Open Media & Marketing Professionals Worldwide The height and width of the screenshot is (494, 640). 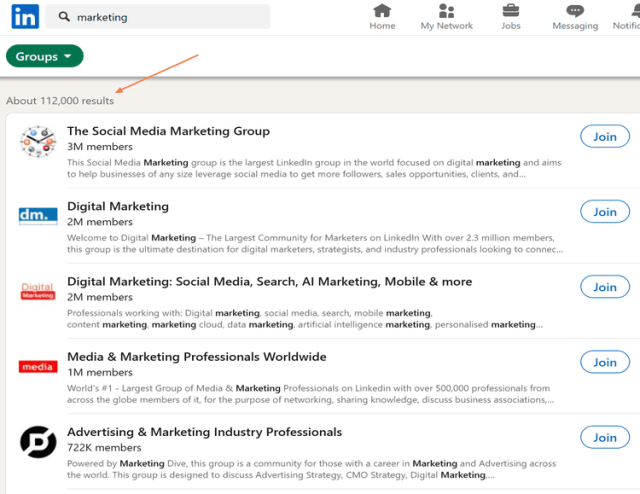(197, 357)
